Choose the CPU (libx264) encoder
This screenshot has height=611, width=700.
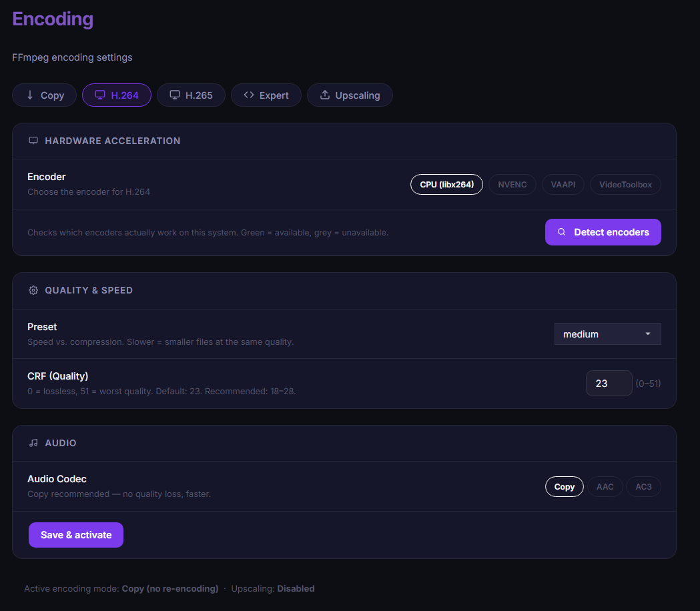coord(446,184)
